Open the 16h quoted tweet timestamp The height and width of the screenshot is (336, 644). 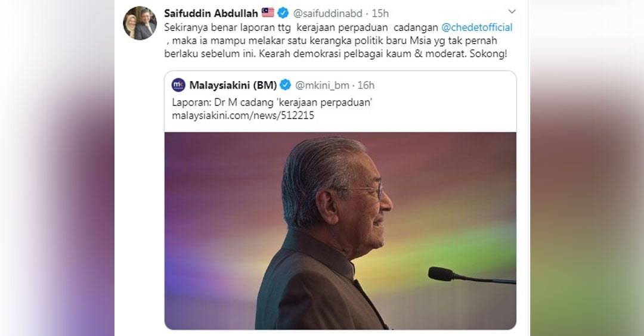point(366,85)
